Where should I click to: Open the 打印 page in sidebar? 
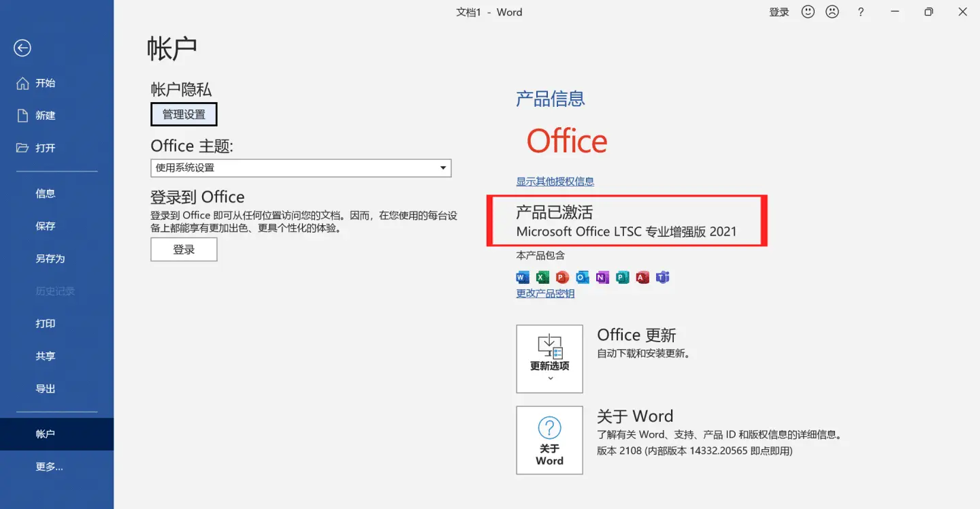pyautogui.click(x=46, y=323)
